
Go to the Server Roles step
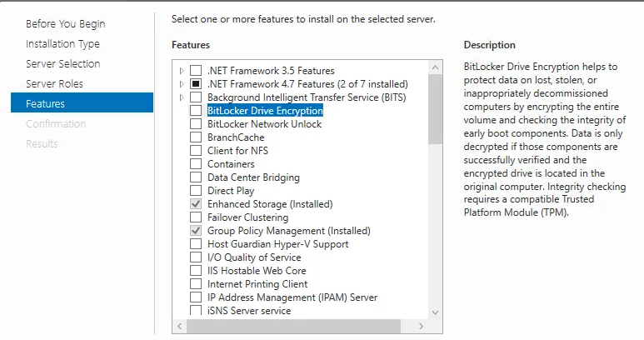54,83
